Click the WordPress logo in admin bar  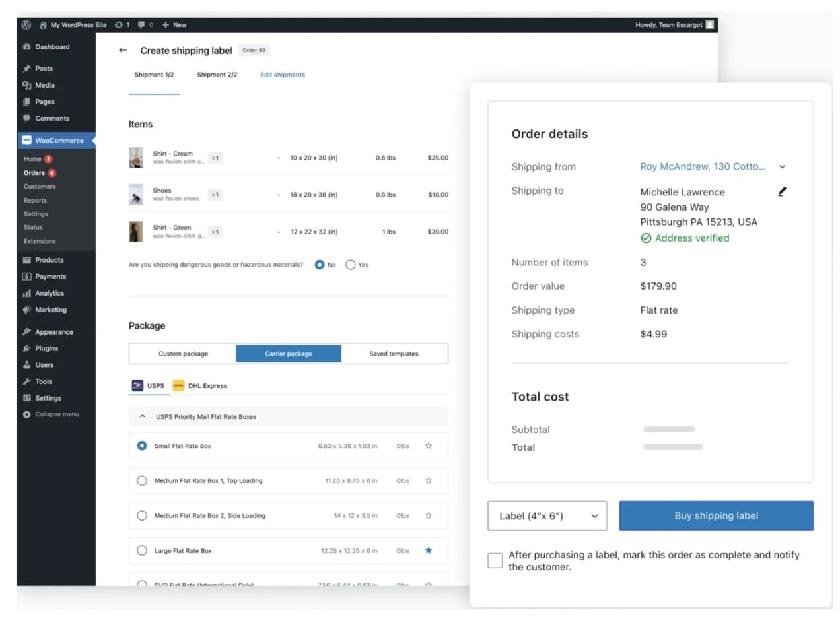pos(26,25)
